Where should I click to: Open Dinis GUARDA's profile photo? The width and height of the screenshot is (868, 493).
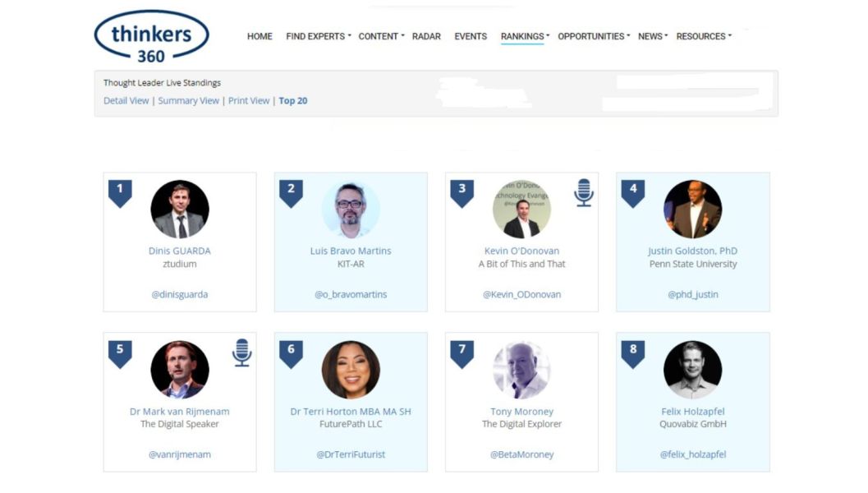(180, 209)
